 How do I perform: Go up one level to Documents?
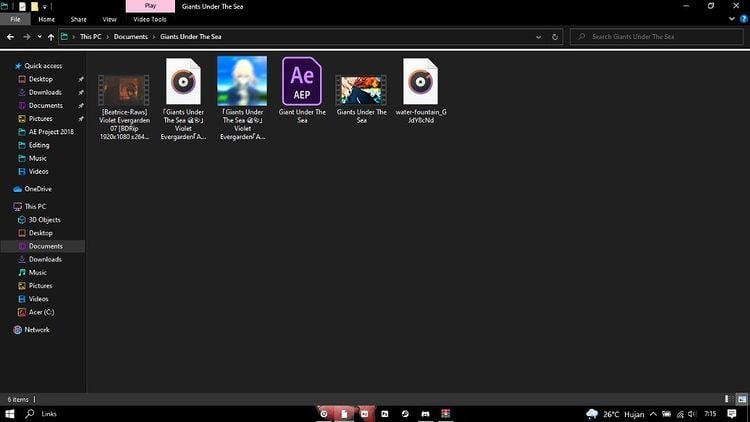pyautogui.click(x=51, y=37)
